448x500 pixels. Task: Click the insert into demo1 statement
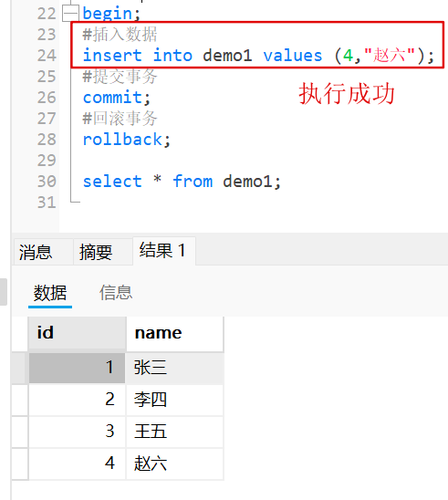click(258, 56)
